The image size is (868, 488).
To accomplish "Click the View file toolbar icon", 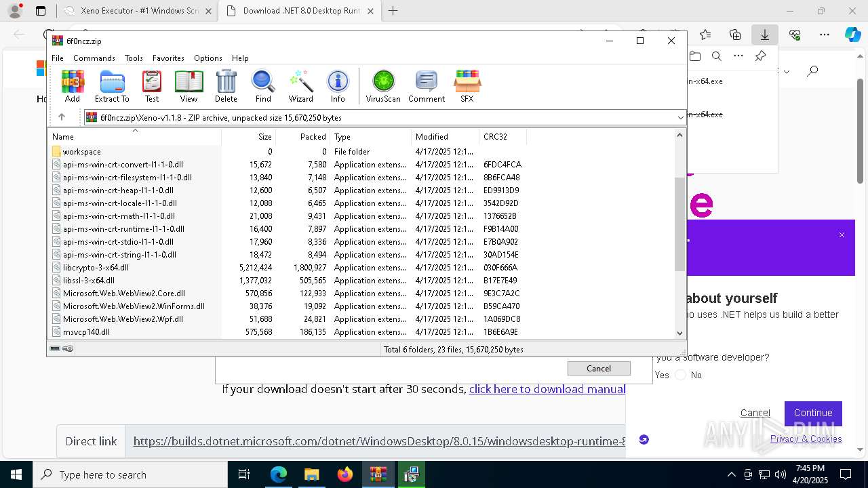I will click(189, 86).
